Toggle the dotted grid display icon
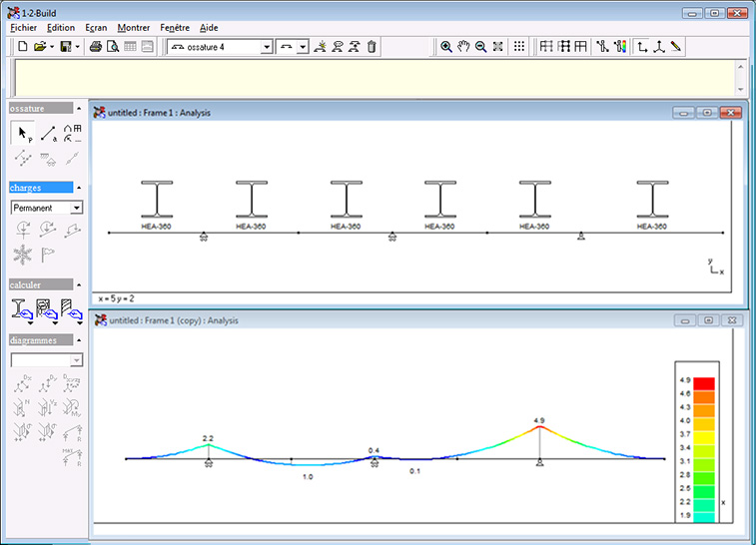The image size is (756, 545). pos(518,47)
